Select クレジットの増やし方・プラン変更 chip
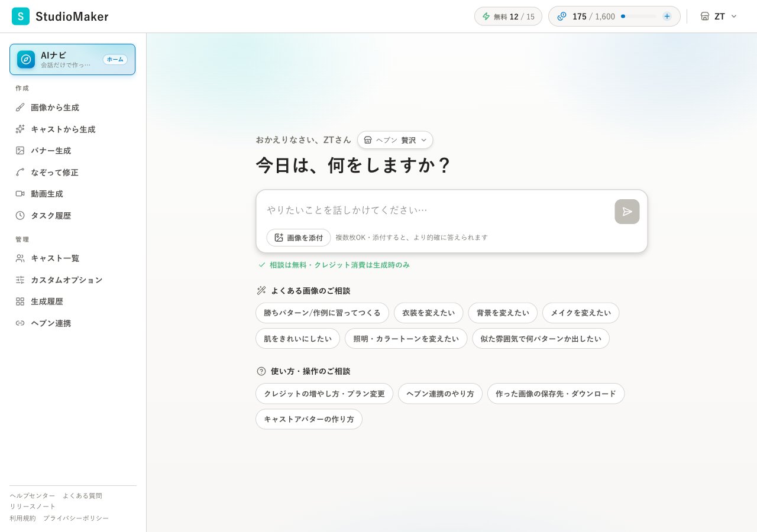 [324, 394]
